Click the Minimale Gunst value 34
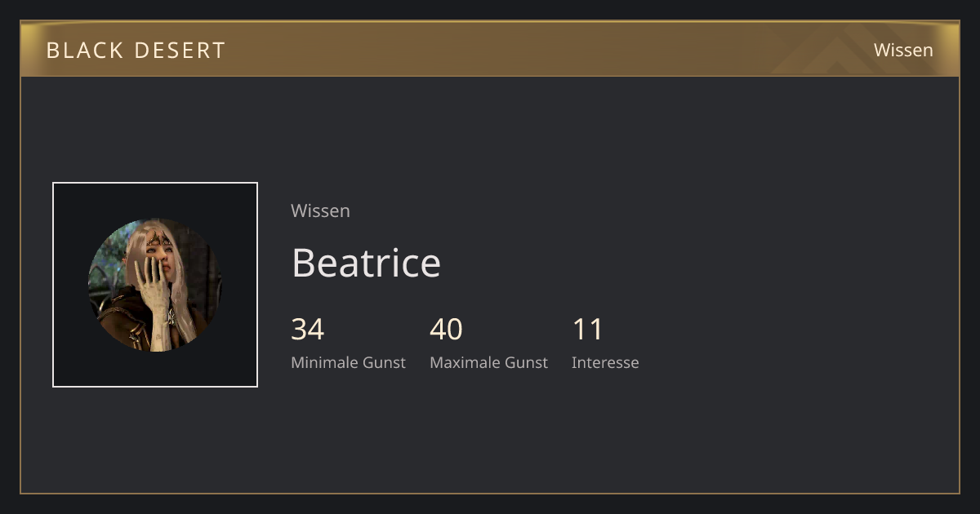 click(307, 330)
